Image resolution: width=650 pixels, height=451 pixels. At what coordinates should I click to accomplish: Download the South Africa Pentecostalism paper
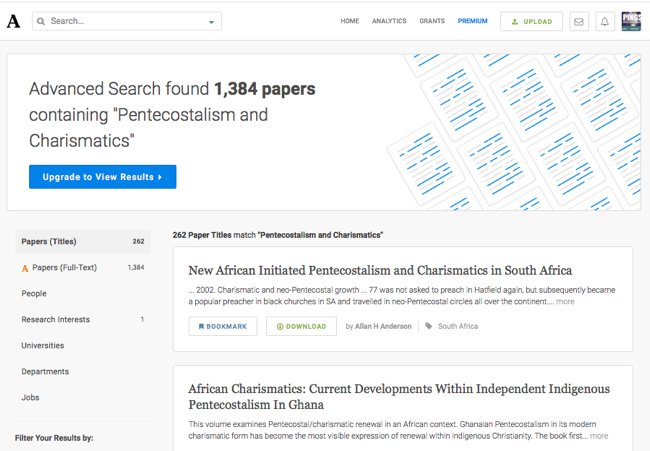[301, 326]
